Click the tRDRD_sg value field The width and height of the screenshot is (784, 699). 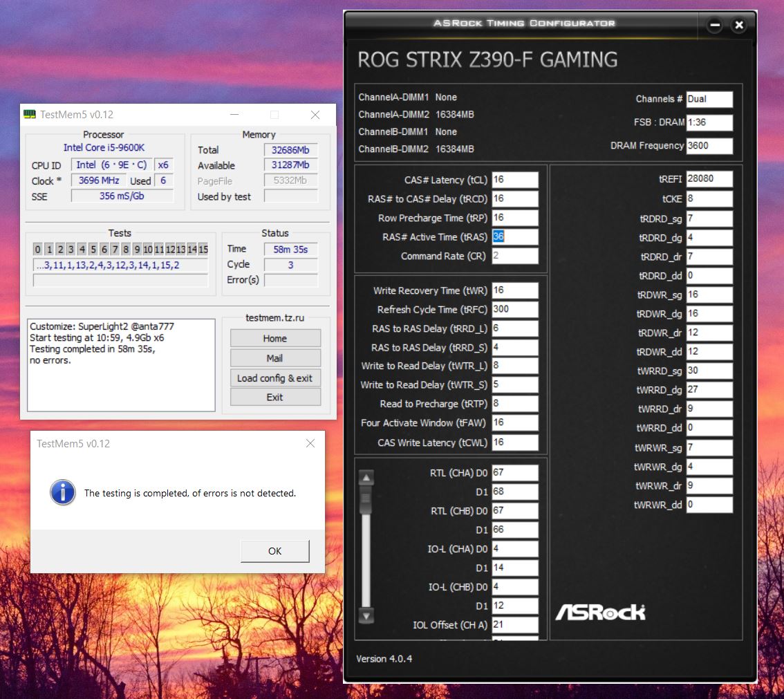tap(709, 218)
